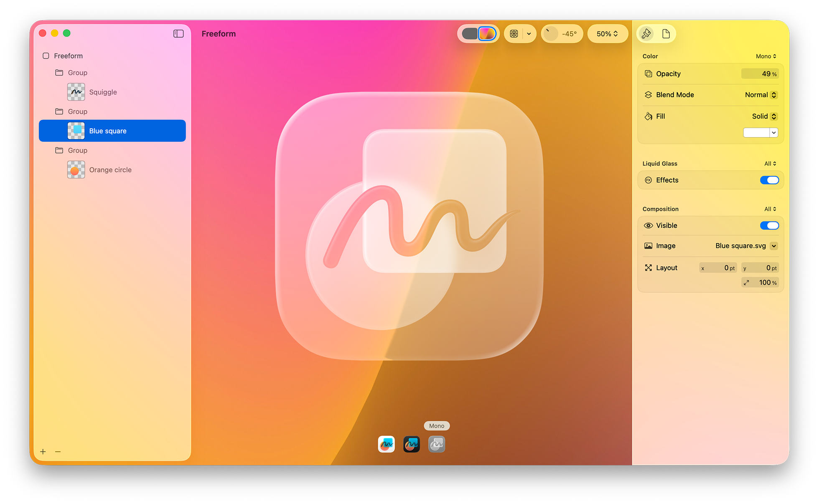This screenshot has height=504, width=819.
Task: Open the Mono dropdown in the Color header
Action: pos(766,56)
